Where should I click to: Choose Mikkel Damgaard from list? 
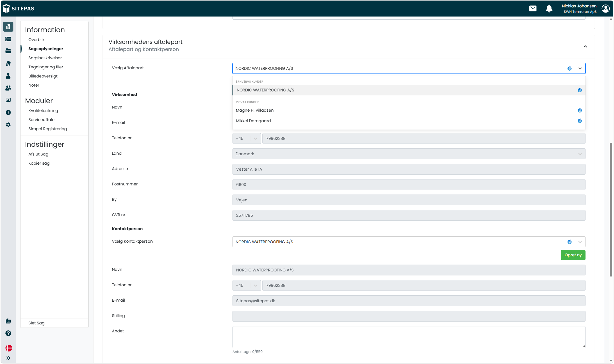click(x=409, y=121)
